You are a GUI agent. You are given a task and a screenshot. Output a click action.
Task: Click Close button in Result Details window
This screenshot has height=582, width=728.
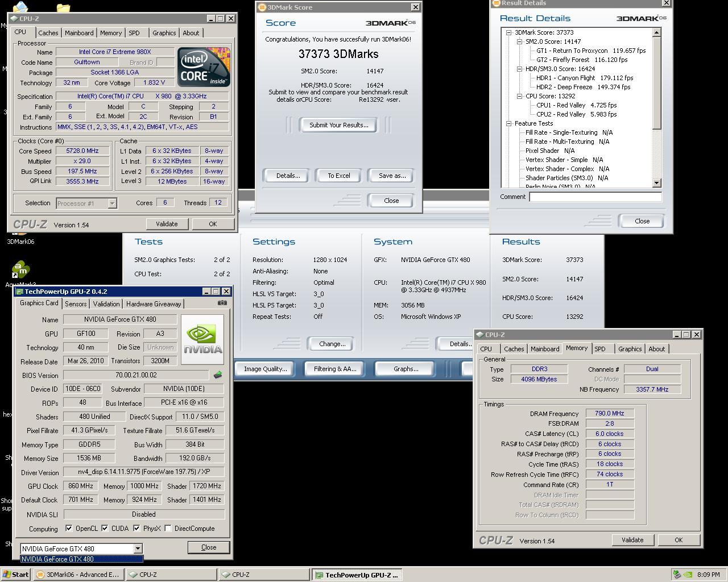coord(642,221)
